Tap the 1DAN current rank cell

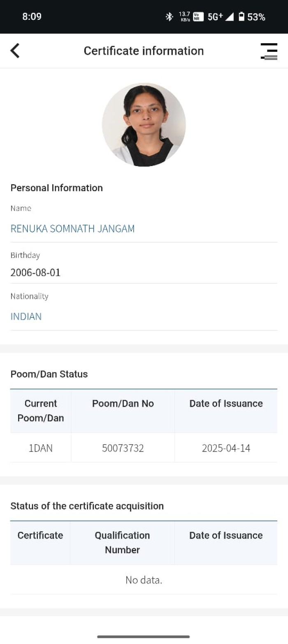(41, 448)
